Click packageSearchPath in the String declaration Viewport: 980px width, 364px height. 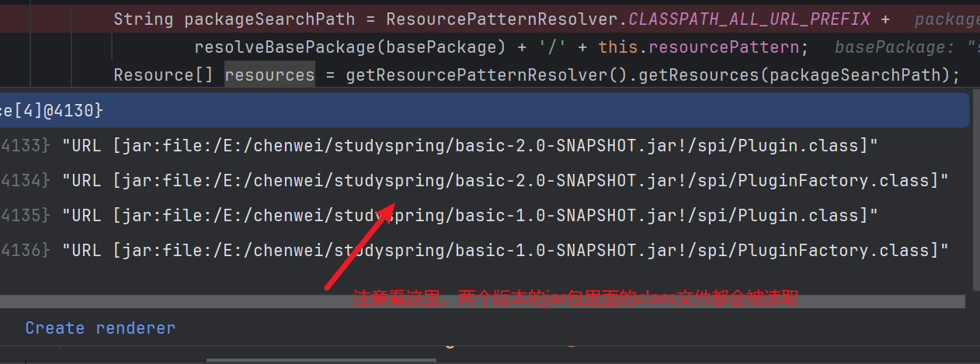pos(269,19)
